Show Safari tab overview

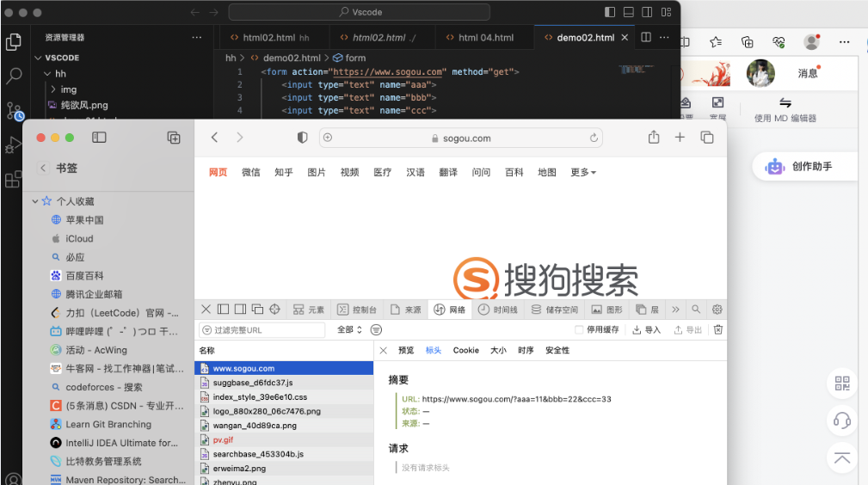tap(707, 138)
